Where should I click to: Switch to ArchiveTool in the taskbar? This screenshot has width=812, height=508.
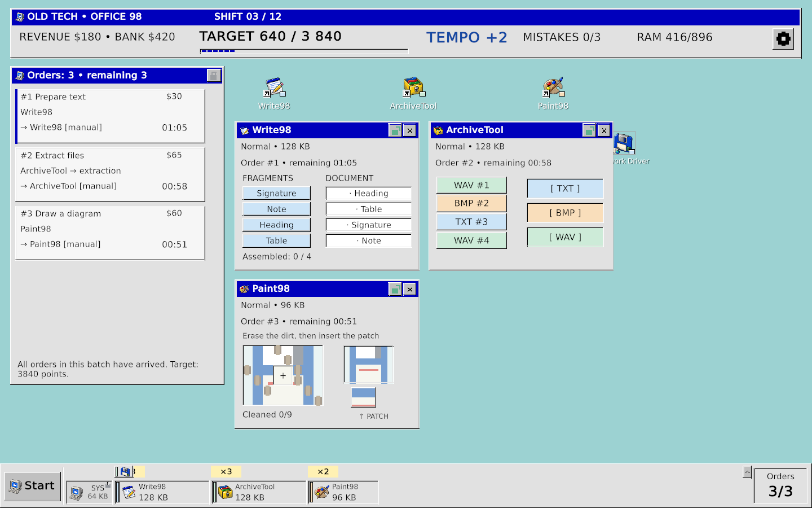point(259,492)
